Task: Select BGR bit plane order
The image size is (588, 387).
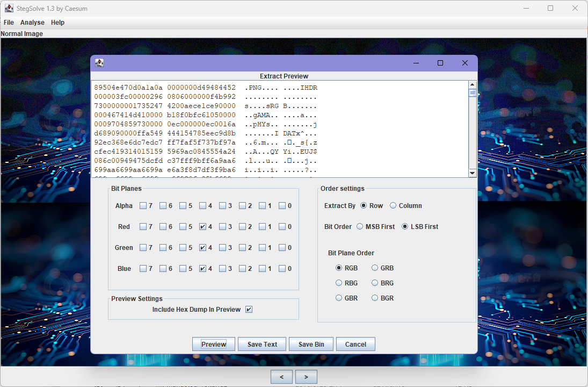Action: coord(375,298)
